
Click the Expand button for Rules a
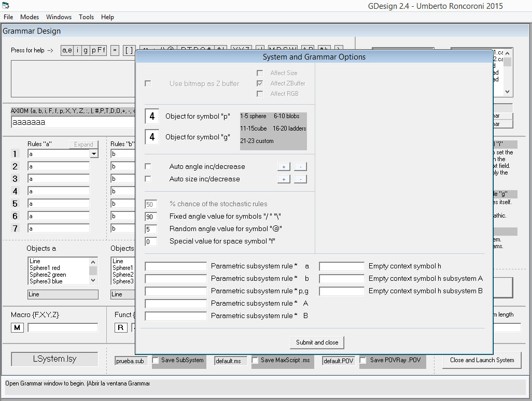pos(83,145)
